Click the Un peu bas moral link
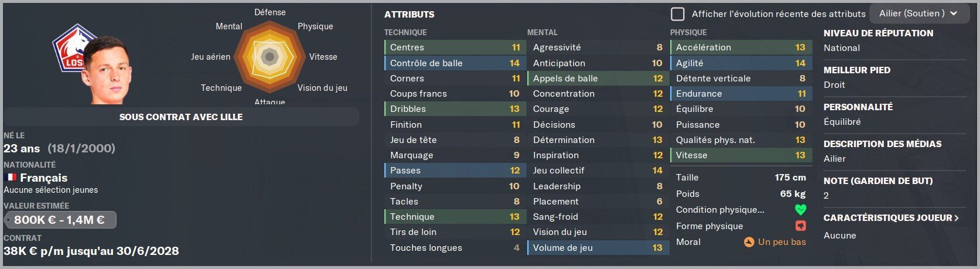The width and height of the screenshot is (980, 269). pos(782,241)
